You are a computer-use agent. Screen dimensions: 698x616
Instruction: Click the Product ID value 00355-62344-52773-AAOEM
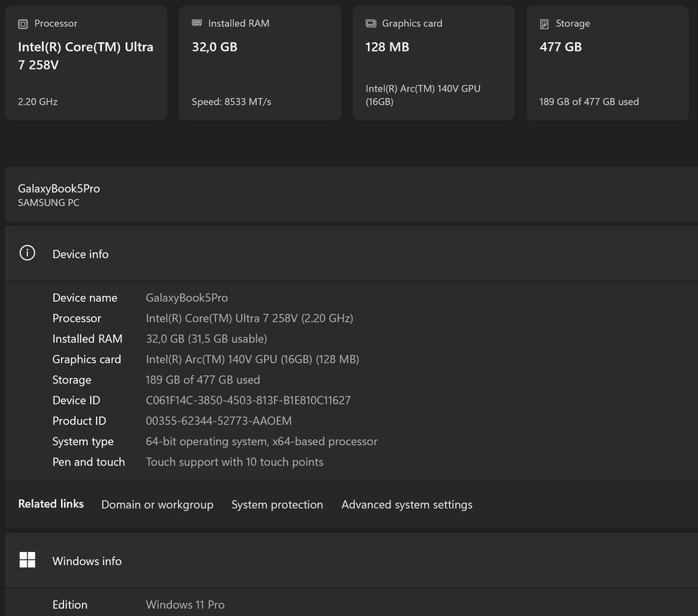coord(219,420)
